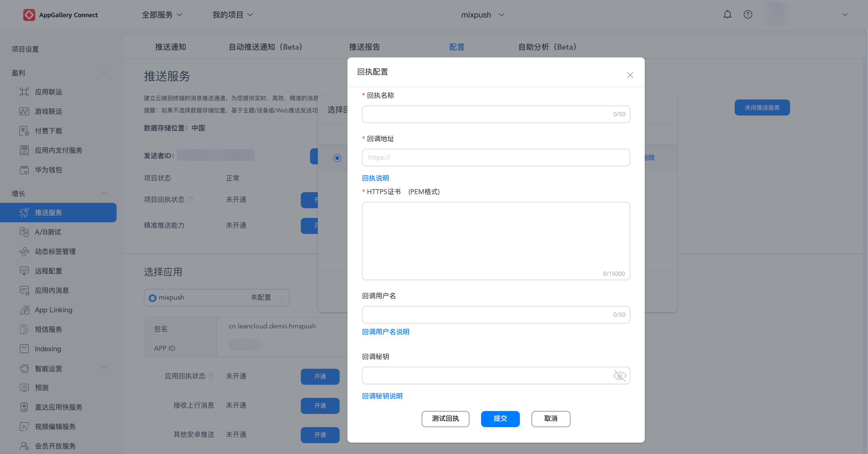This screenshot has width=868, height=454.
Task: Open 视频编辑服务 via its sidebar icon
Action: pos(24,427)
